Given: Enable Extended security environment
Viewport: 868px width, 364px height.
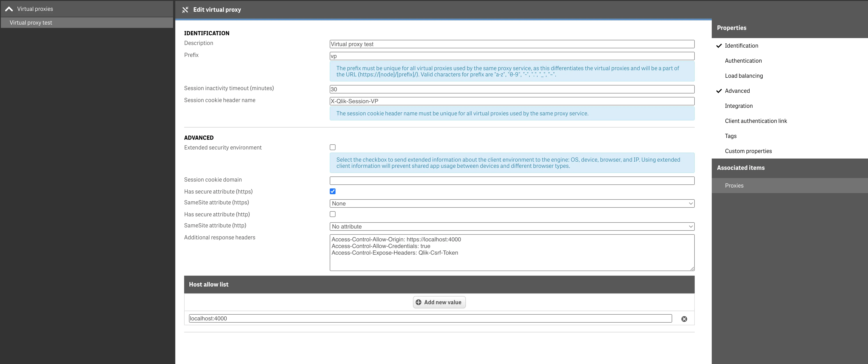Looking at the screenshot, I should click(333, 147).
